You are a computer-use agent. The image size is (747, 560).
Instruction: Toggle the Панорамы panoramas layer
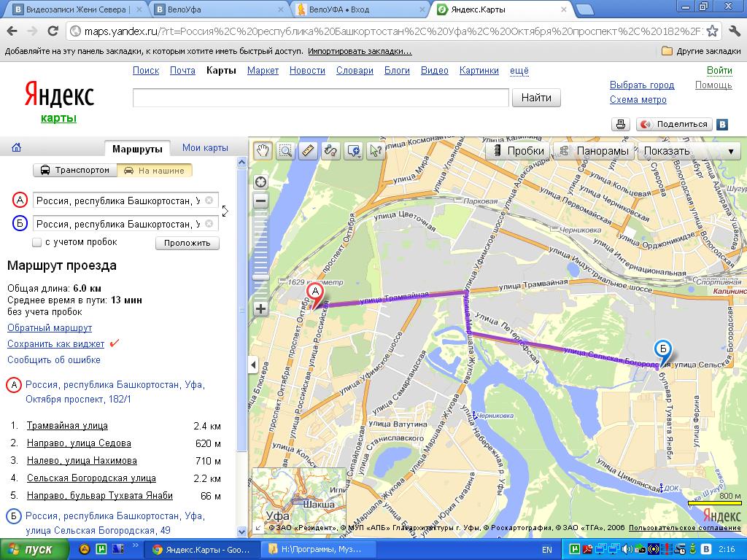(594, 151)
